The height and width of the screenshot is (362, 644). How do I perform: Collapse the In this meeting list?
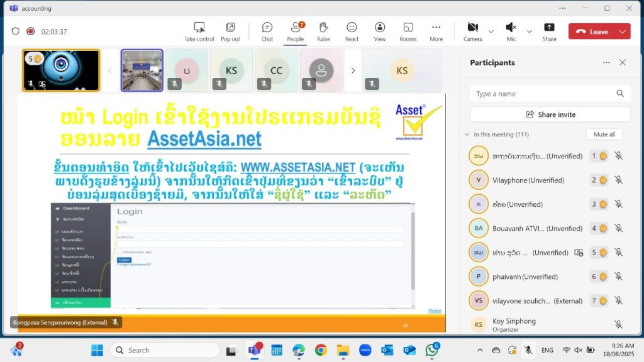(467, 134)
